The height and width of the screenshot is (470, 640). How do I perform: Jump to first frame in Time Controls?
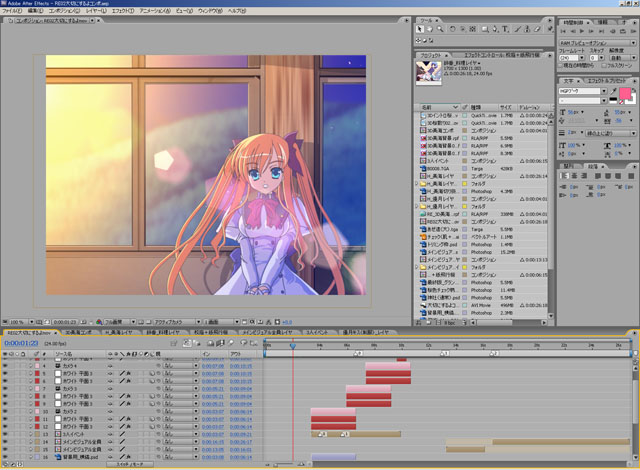coord(563,31)
